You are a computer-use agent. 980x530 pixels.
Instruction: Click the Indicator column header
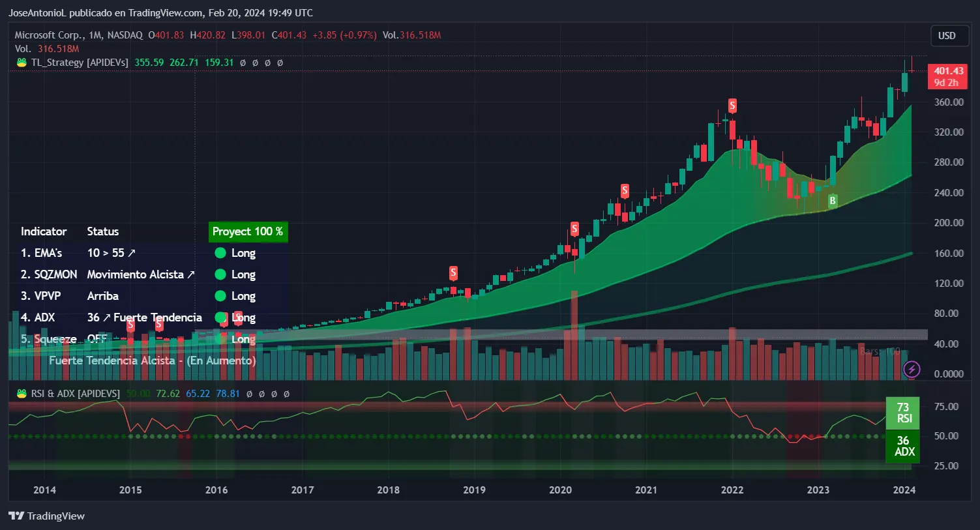44,231
